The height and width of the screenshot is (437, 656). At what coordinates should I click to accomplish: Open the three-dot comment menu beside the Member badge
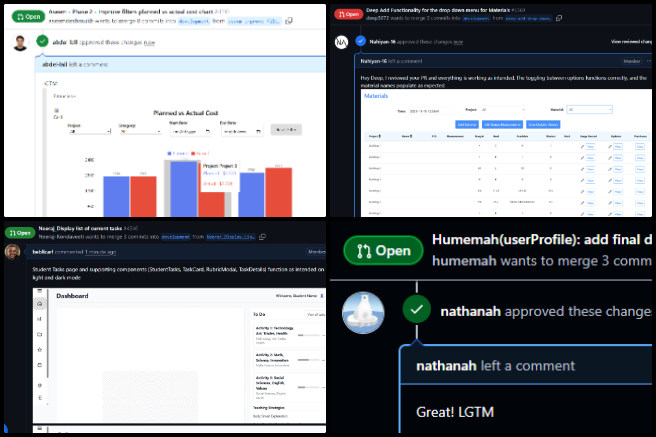(x=649, y=61)
